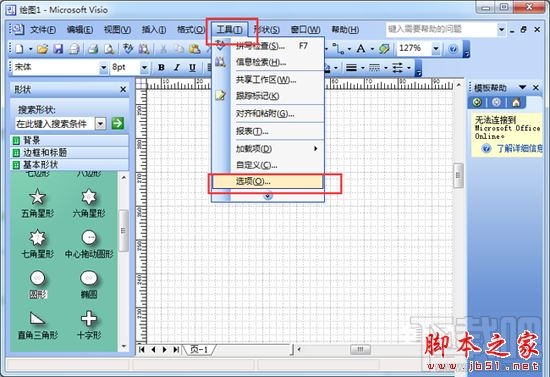Open the 插入(I) menu
This screenshot has height=377, width=550.
[154, 30]
